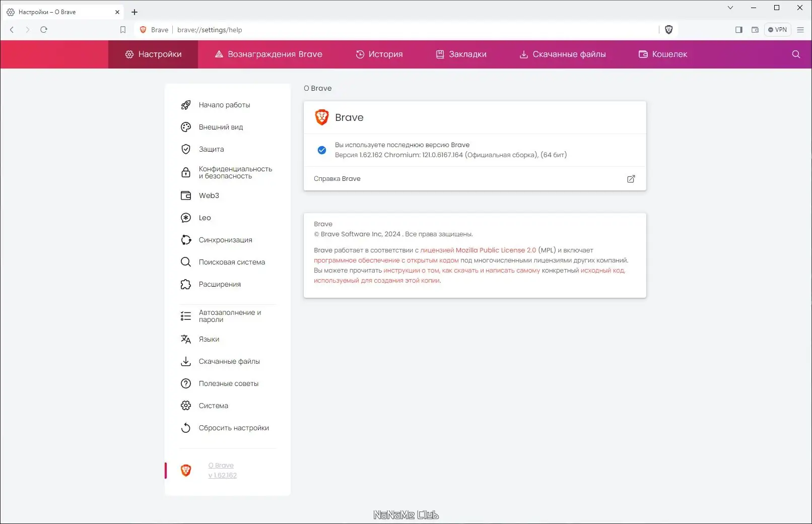Screen dimensions: 812x524
Task: Open the Brave Wallet toolbar icon
Action: click(755, 30)
